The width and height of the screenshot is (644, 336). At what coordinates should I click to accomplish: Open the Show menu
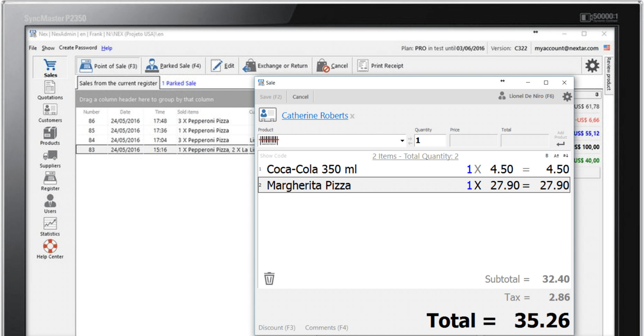point(48,48)
